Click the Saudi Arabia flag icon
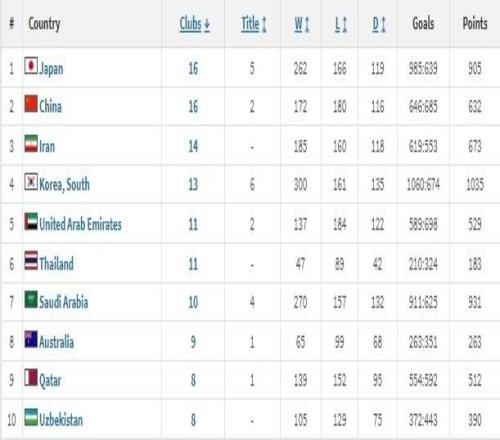Screen dimensions: 500x440 (31, 300)
